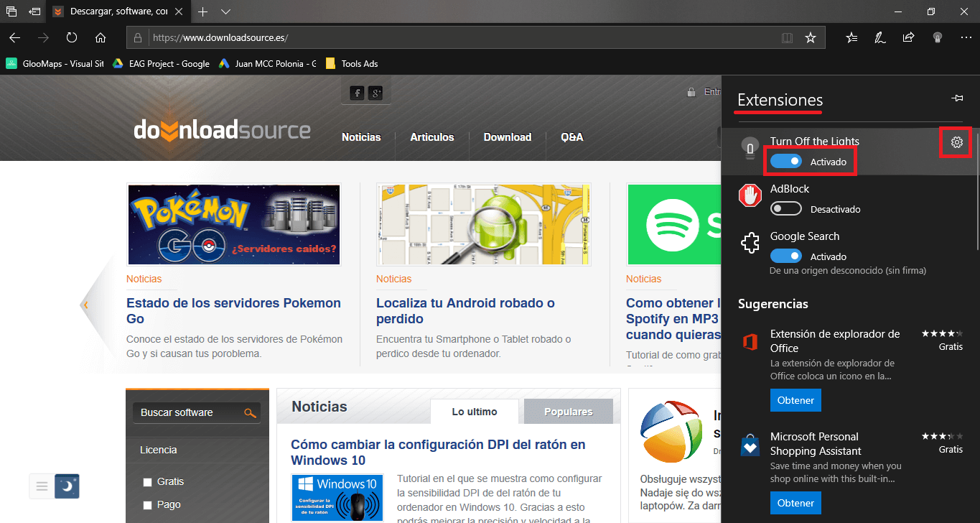Open Cómo cambiar la configuración DPI article
This screenshot has width=980, height=523.
[x=438, y=453]
